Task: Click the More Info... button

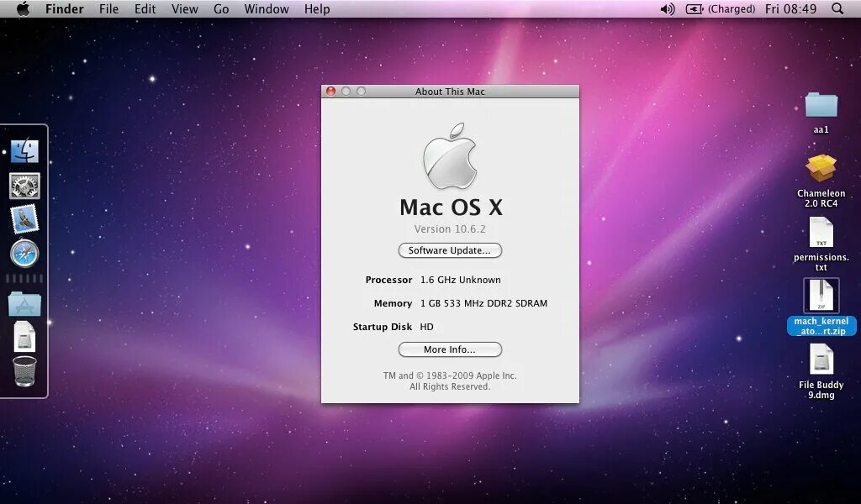Action: [450, 349]
